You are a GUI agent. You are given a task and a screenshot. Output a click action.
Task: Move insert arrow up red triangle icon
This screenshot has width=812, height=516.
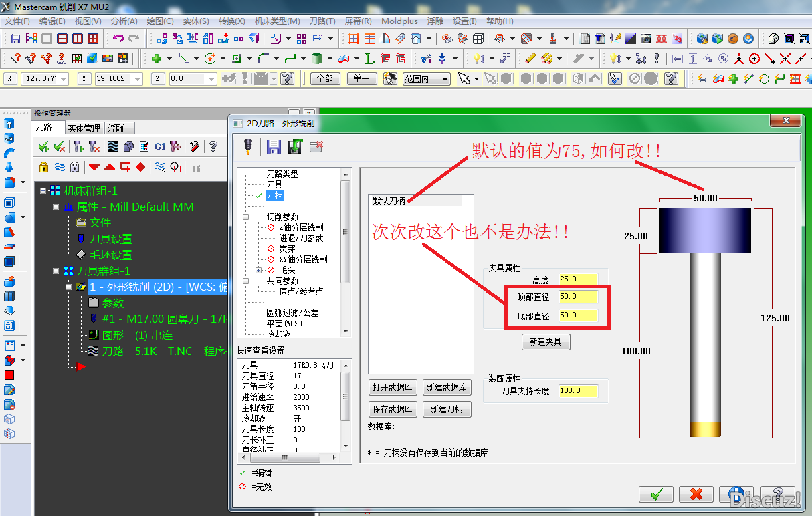pyautogui.click(x=110, y=167)
